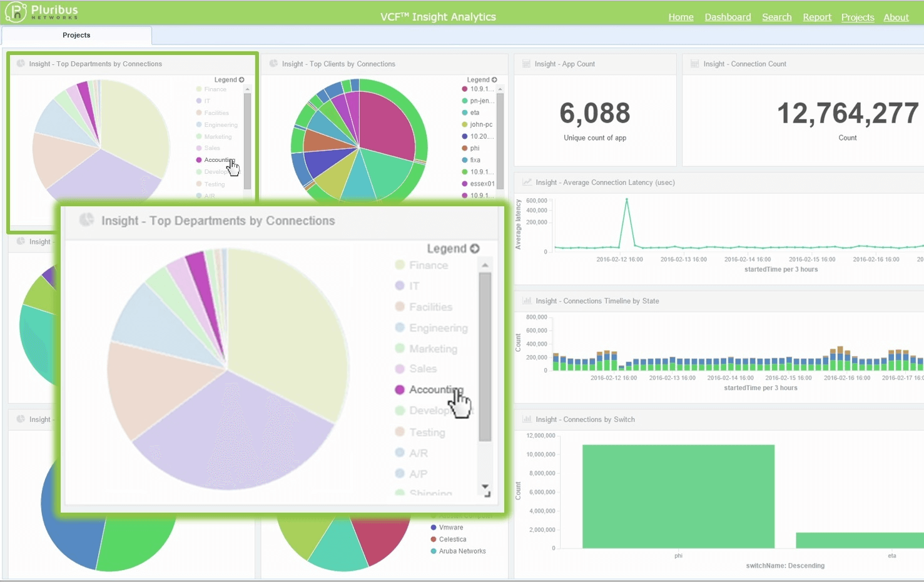The image size is (924, 582).
Task: Click the pie chart icon on Top Departments panel header
Action: [19, 64]
